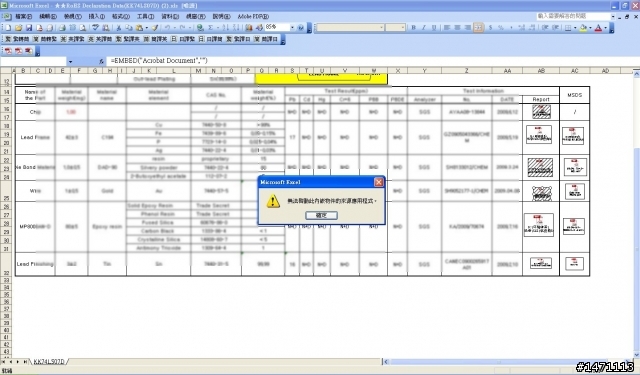
Task: Click the first Adobe PDF convert icon
Action: pyautogui.click(x=8, y=51)
